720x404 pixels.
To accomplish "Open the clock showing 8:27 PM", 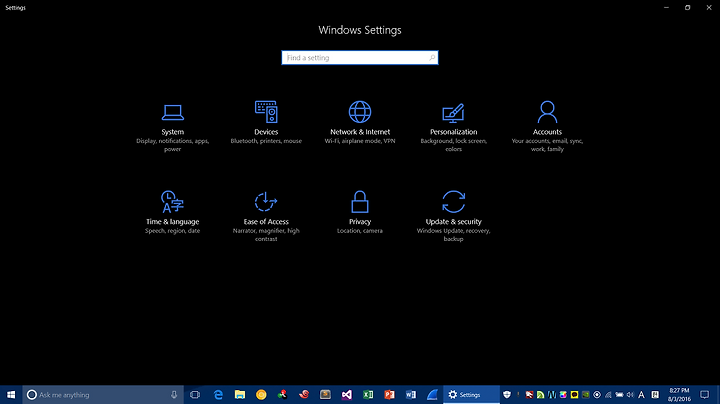I will [679, 395].
